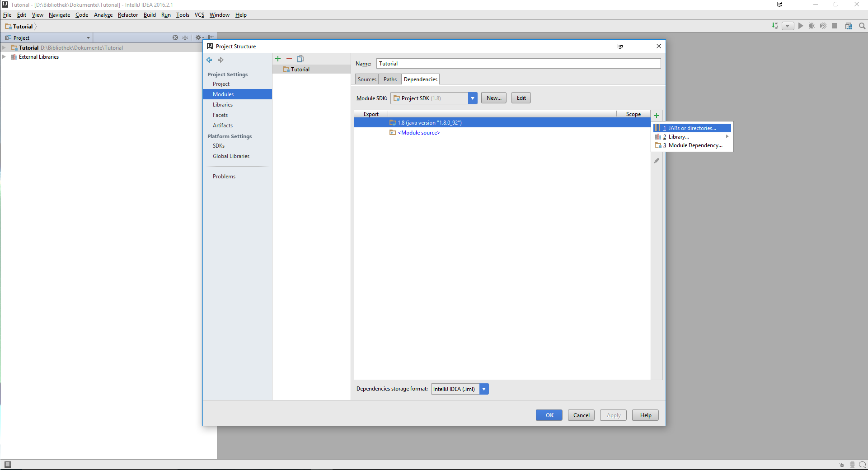Remove module with the red minus icon
Image resolution: width=868 pixels, height=470 pixels.
pyautogui.click(x=289, y=59)
